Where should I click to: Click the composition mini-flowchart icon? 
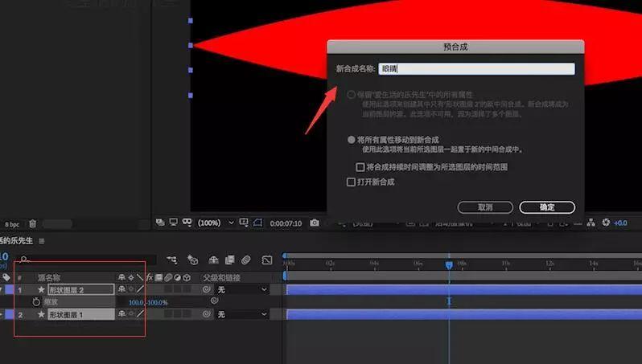coord(171,260)
